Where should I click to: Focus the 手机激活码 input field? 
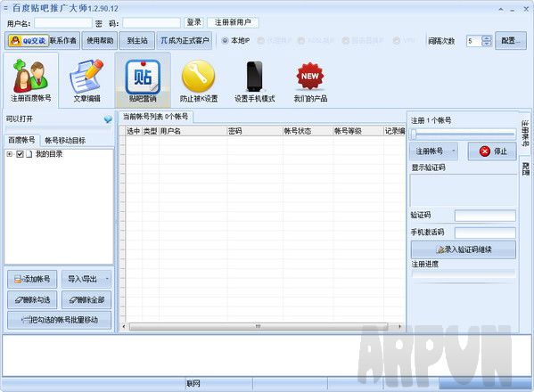pyautogui.click(x=485, y=233)
